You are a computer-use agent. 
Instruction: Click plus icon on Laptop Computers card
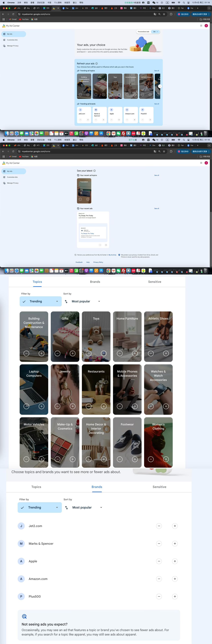click(42, 406)
